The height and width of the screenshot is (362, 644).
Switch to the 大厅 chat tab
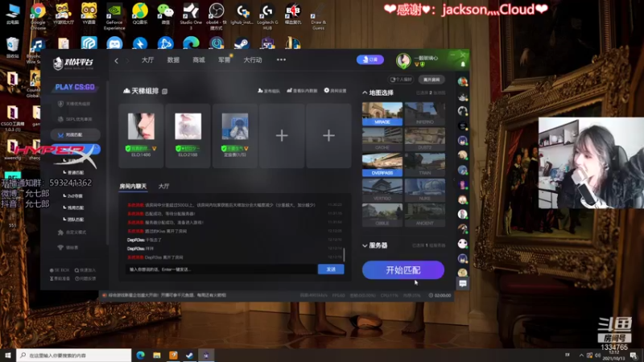pyautogui.click(x=164, y=187)
